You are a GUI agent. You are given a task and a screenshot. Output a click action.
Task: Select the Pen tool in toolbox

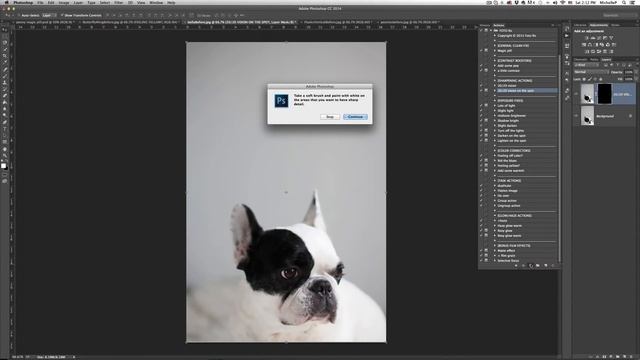[x=5, y=122]
